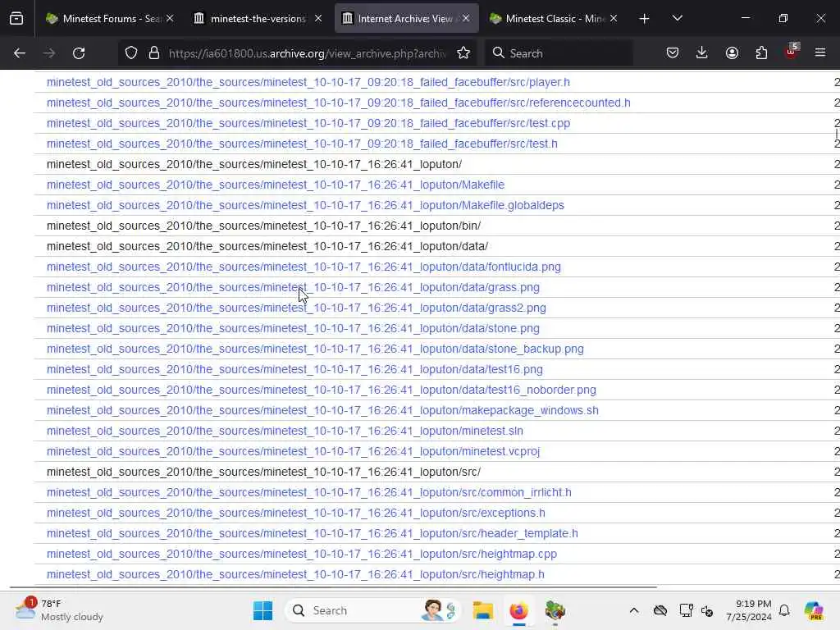Open failed_facebuffer/src/test.cpp link
This screenshot has width=840, height=630.
pyautogui.click(x=308, y=123)
